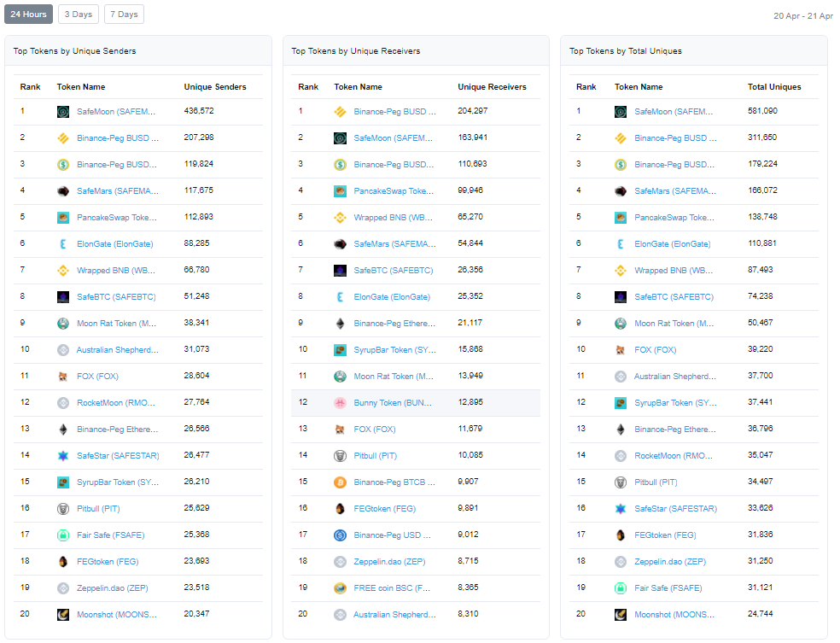Select sender count 436,572

click(x=199, y=111)
